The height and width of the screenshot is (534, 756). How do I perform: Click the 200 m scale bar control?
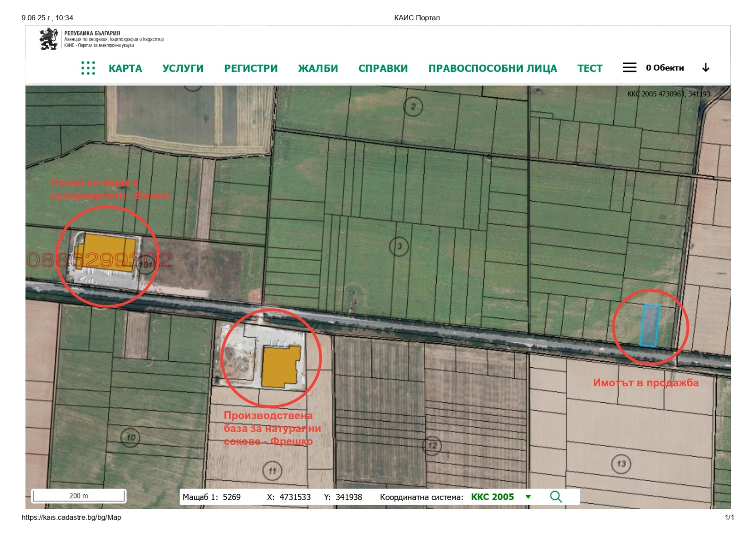click(78, 497)
